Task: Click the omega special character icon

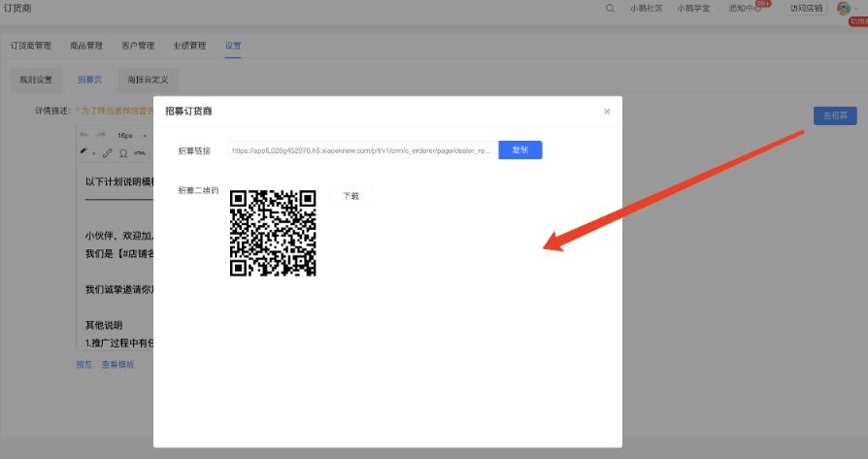Action: pyautogui.click(x=123, y=152)
